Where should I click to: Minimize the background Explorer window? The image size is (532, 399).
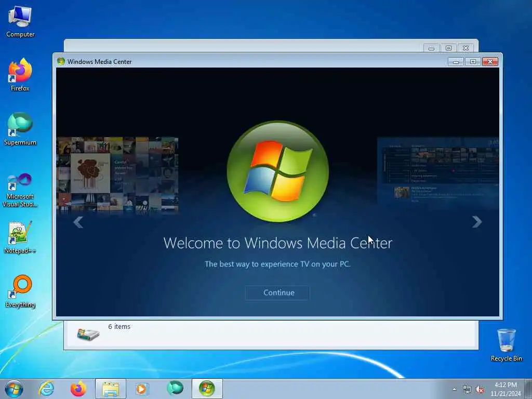coord(432,48)
